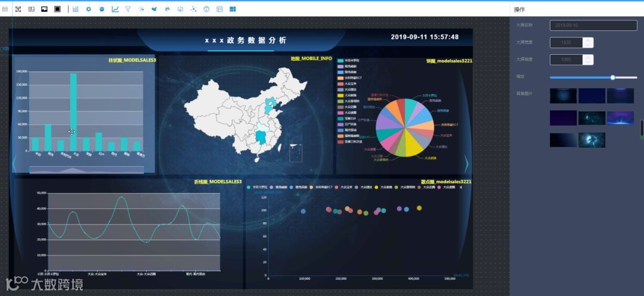The image size is (644, 296).
Task: Click the presentation board chart icon
Action: coord(180,9)
